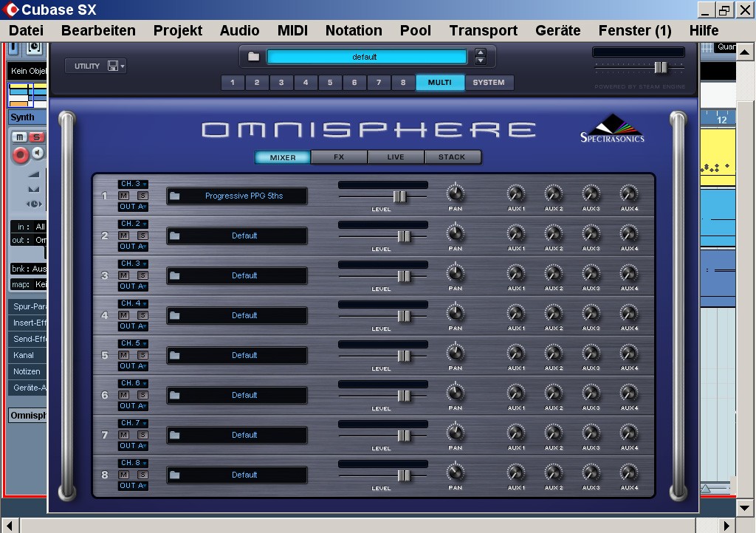Click part 1 LEVEL fader

(x=399, y=196)
